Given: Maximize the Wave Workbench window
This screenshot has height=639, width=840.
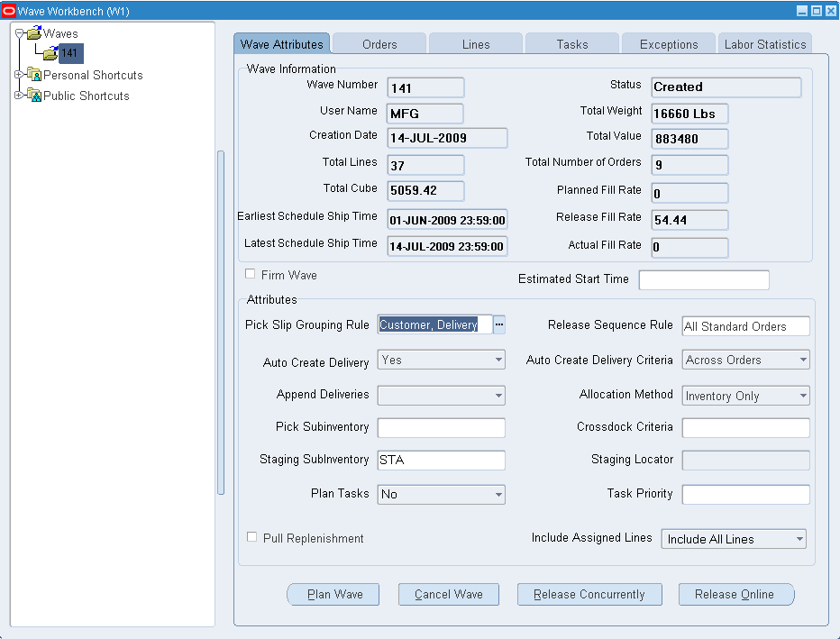Looking at the screenshot, I should (x=817, y=11).
